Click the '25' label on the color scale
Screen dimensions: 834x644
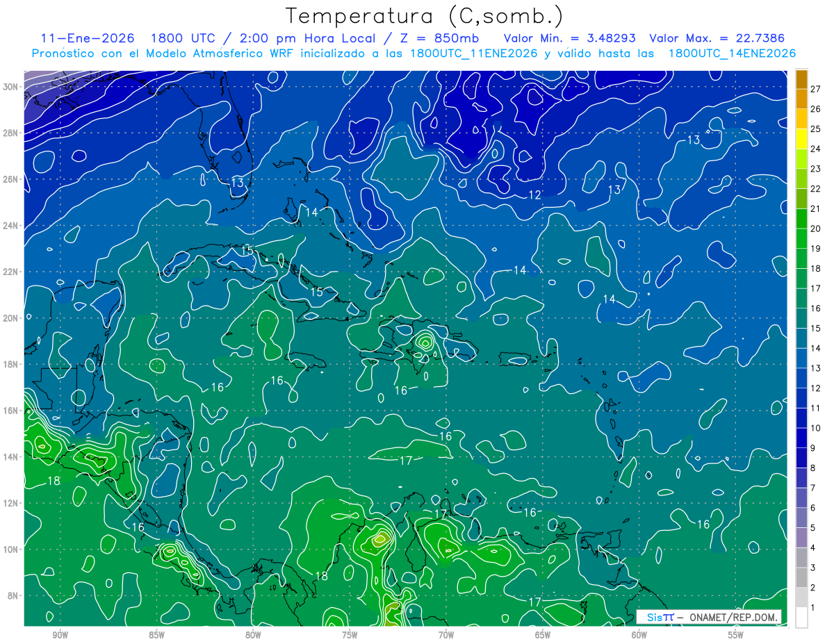point(816,129)
